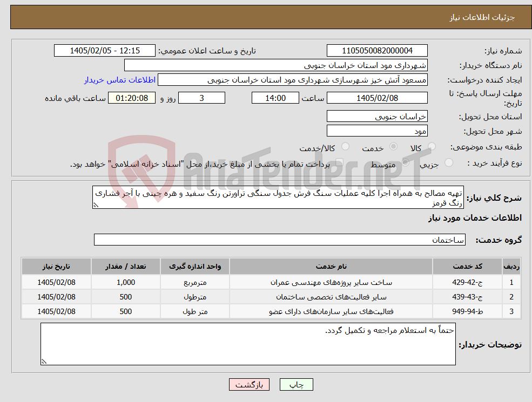
Task: Click the مهلت ارسال پاسخ label
Action: pyautogui.click(x=485, y=98)
